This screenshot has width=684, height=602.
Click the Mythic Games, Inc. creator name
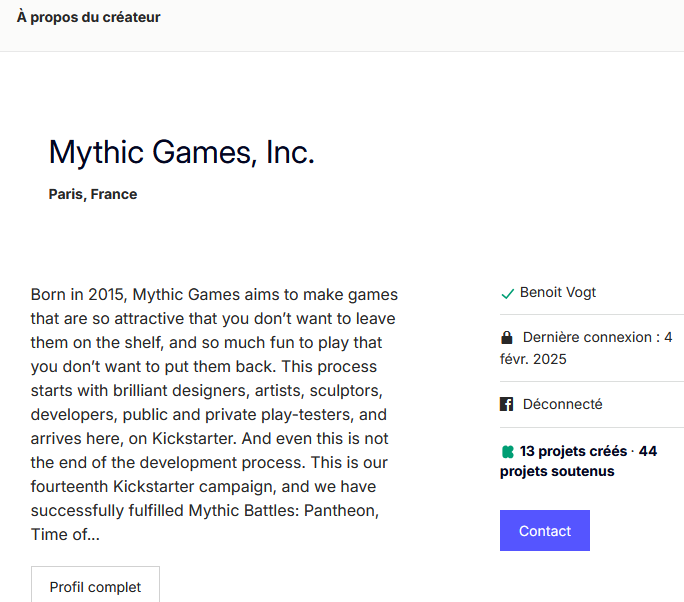pyautogui.click(x=181, y=152)
